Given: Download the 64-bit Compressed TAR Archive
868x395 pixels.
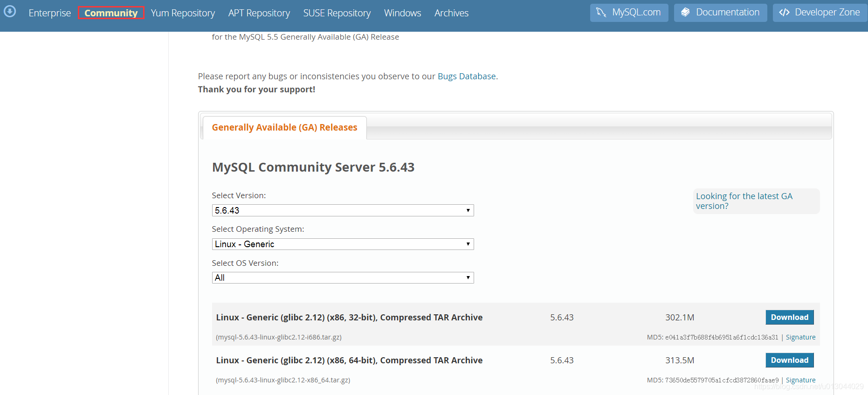Looking at the screenshot, I should 790,360.
